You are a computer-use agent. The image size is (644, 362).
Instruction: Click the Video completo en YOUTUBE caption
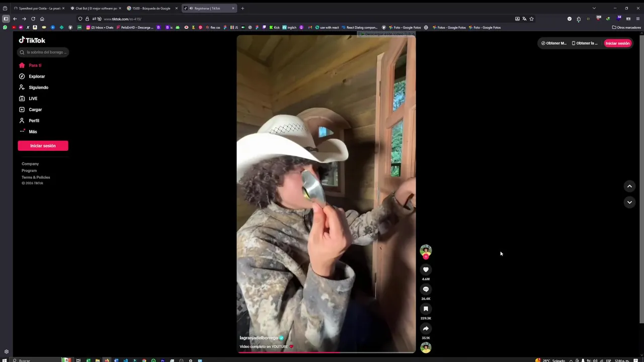pos(264,346)
